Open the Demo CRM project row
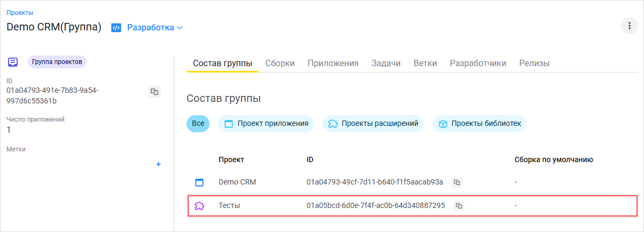This screenshot has width=644, height=232. coord(412,182)
